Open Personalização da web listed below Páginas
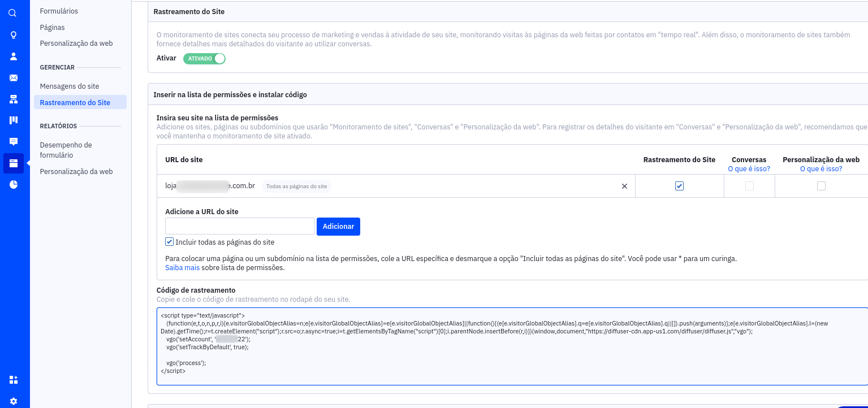 [76, 44]
